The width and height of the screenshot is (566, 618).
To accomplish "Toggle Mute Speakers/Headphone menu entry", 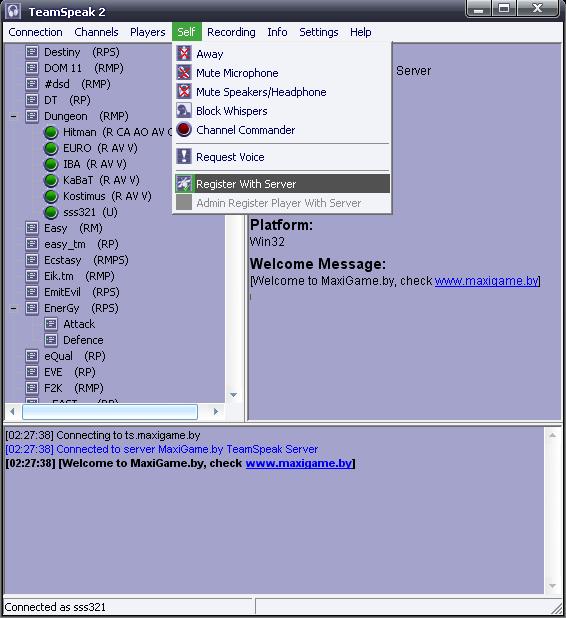I will pos(282,92).
